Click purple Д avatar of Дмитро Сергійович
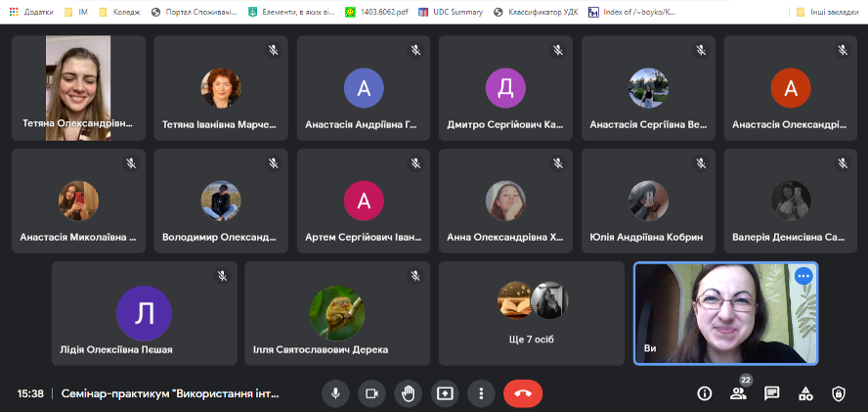The width and height of the screenshot is (868, 412). click(506, 88)
